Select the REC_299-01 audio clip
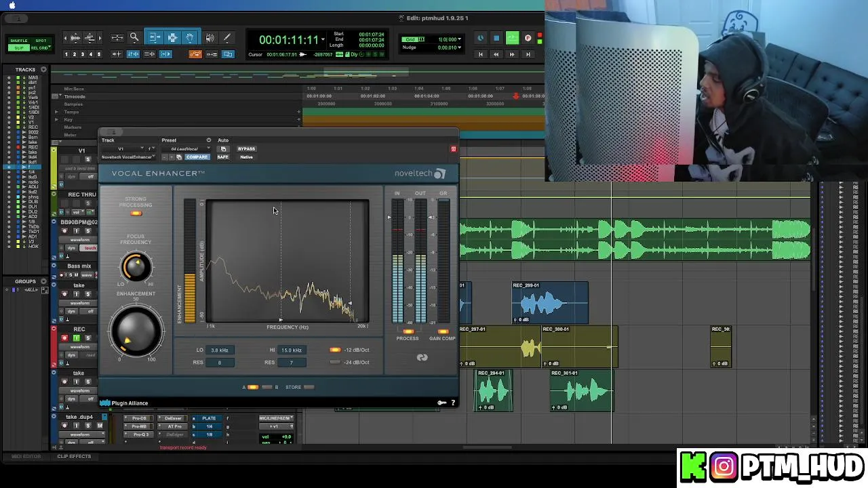The width and height of the screenshot is (868, 488). [550, 302]
